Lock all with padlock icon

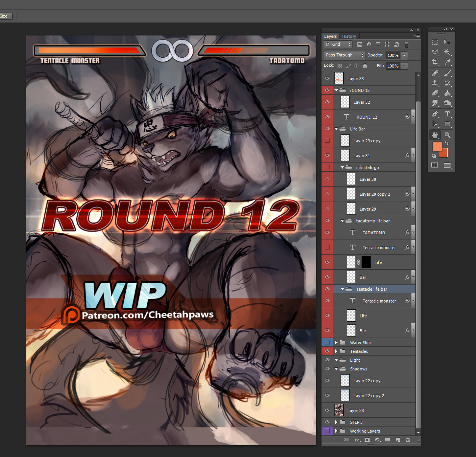pos(365,66)
